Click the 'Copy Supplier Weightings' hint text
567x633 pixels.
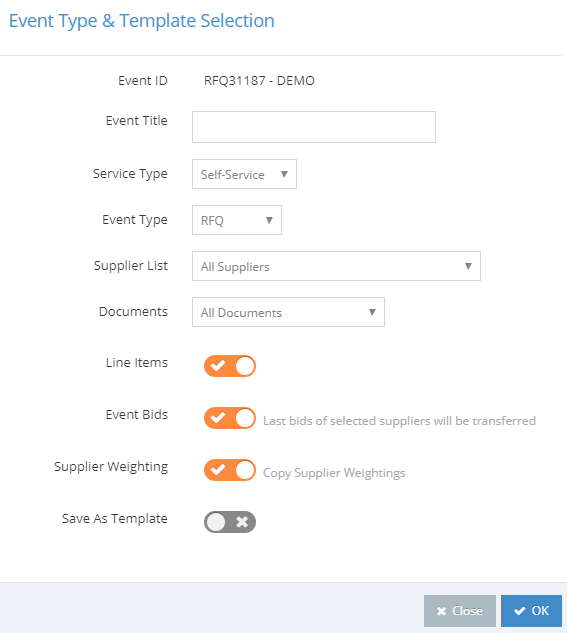(334, 473)
